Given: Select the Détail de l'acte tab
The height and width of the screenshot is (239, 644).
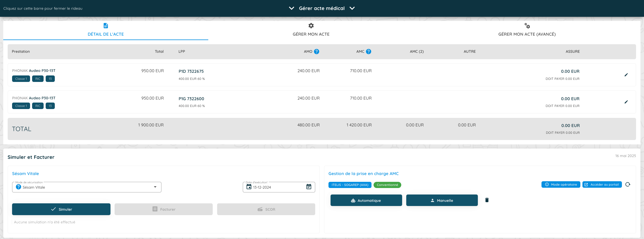Looking at the screenshot, I should [105, 30].
